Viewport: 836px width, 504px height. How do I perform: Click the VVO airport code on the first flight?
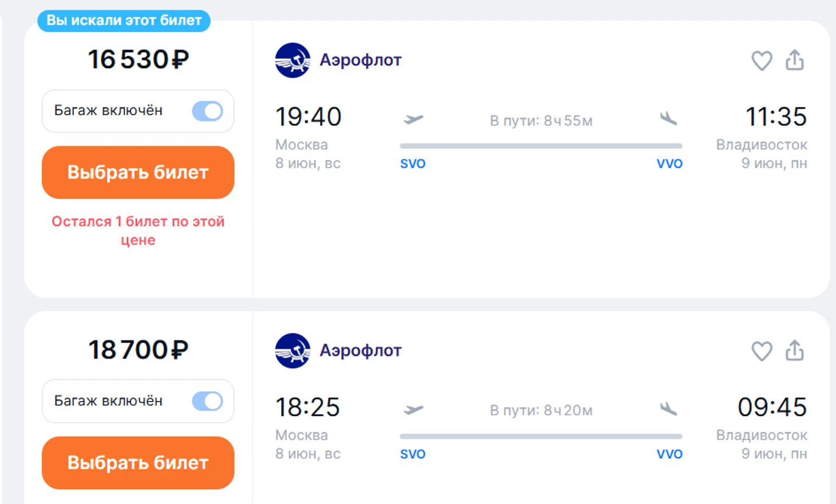pyautogui.click(x=669, y=164)
